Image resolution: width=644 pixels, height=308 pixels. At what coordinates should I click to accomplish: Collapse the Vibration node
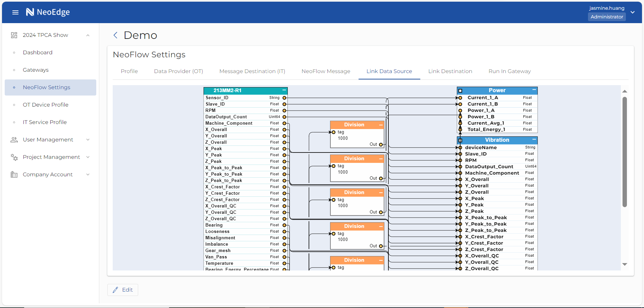(534, 139)
